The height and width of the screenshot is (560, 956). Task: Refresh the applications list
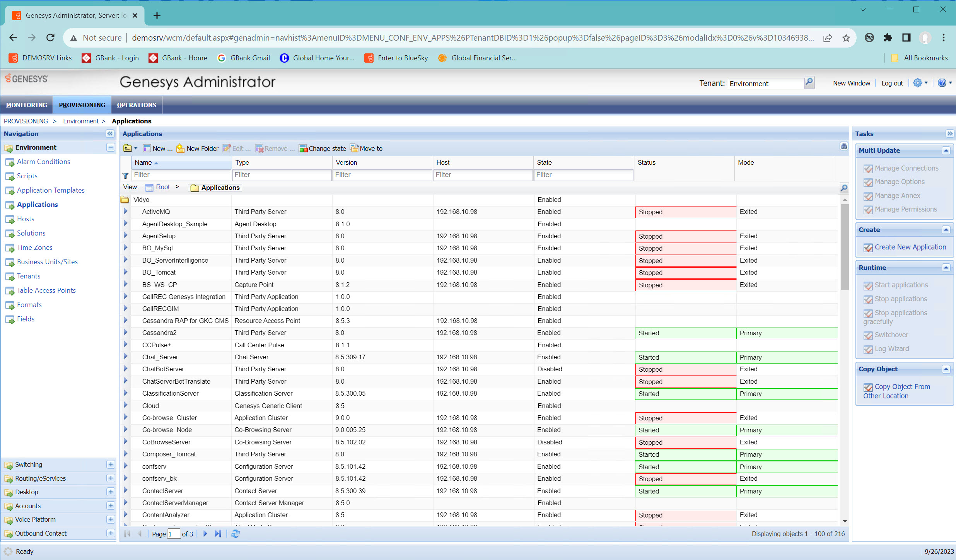point(236,534)
